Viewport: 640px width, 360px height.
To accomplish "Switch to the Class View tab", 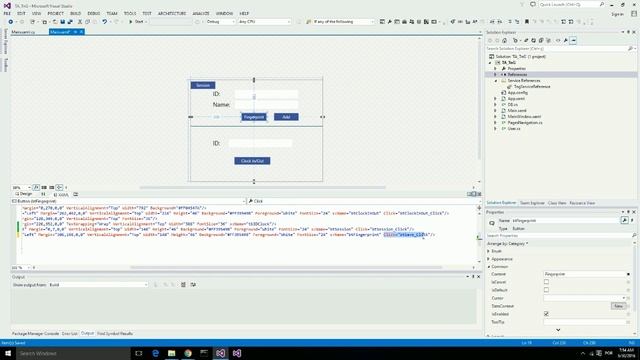I will pos(557,203).
